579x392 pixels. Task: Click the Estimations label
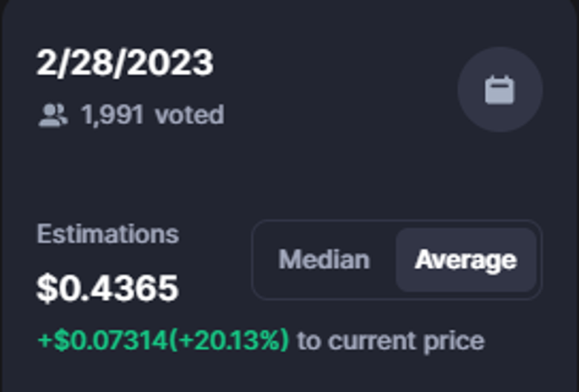(x=108, y=234)
